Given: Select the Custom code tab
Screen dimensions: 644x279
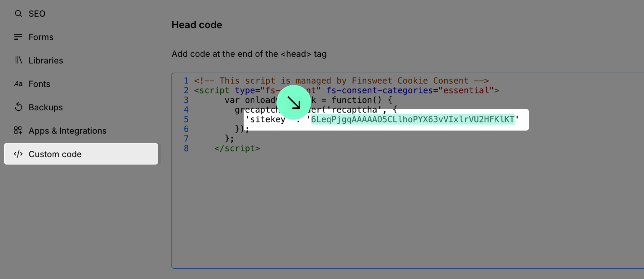Looking at the screenshot, I should pyautogui.click(x=81, y=154).
